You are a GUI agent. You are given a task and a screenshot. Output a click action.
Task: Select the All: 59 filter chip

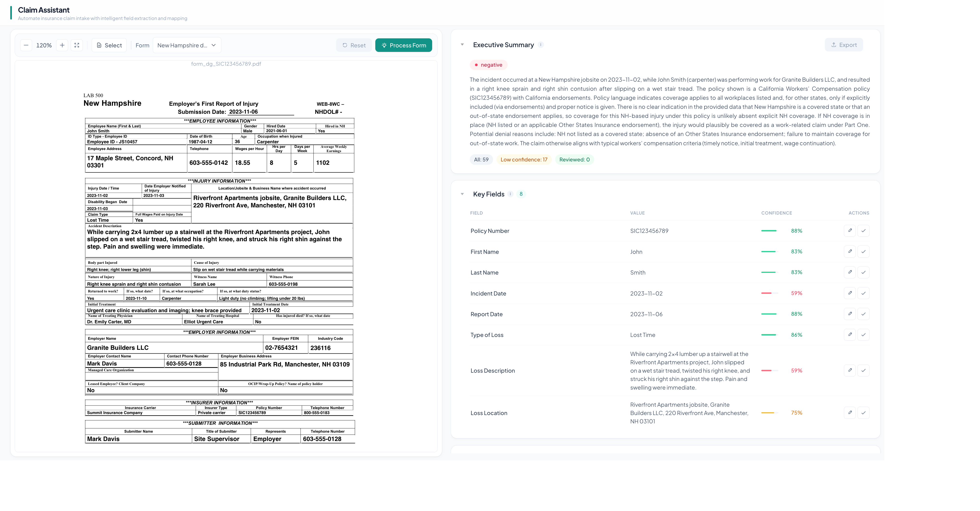[481, 160]
